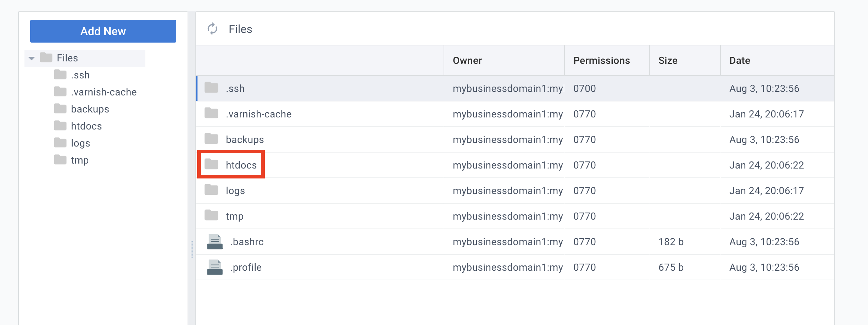
Task: Select .varnish-cache in the sidebar tree
Action: (x=104, y=92)
